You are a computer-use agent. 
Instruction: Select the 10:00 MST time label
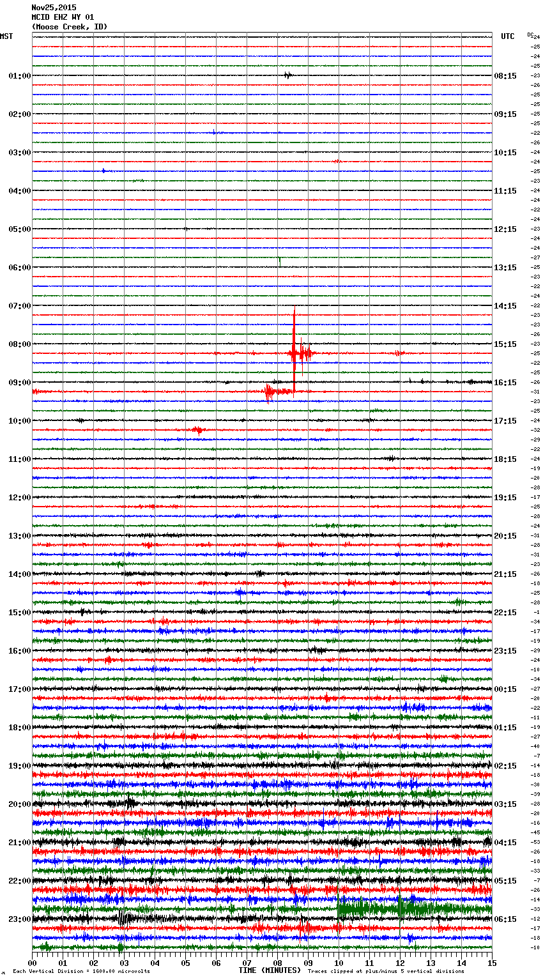[x=20, y=421]
